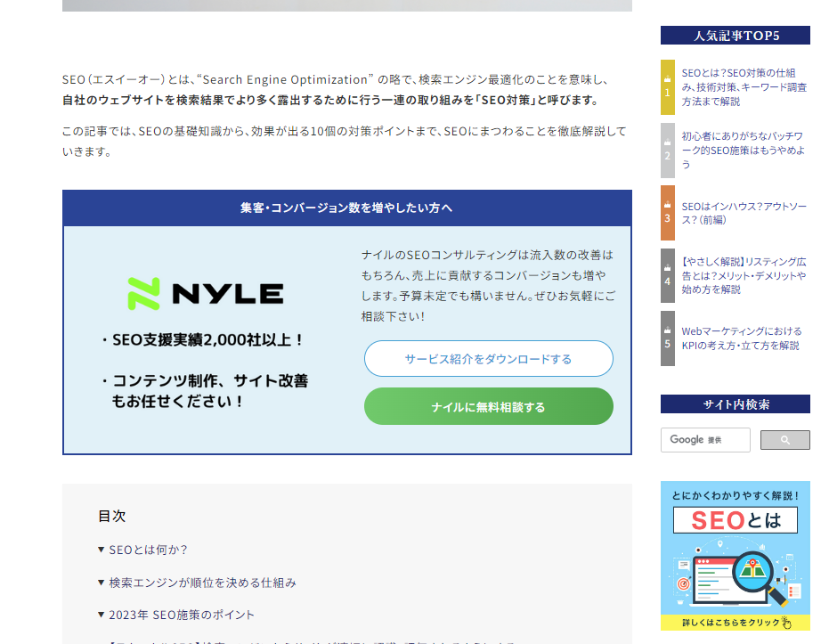Viewport: 829px width, 644px height.
Task: Click the rank 2 crown badge
Action: [x=667, y=151]
